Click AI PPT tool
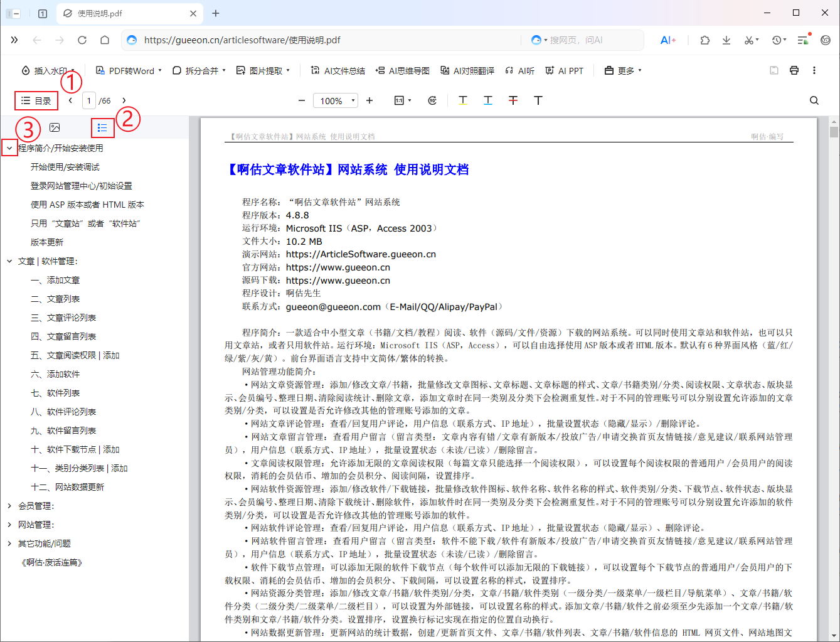 564,70
